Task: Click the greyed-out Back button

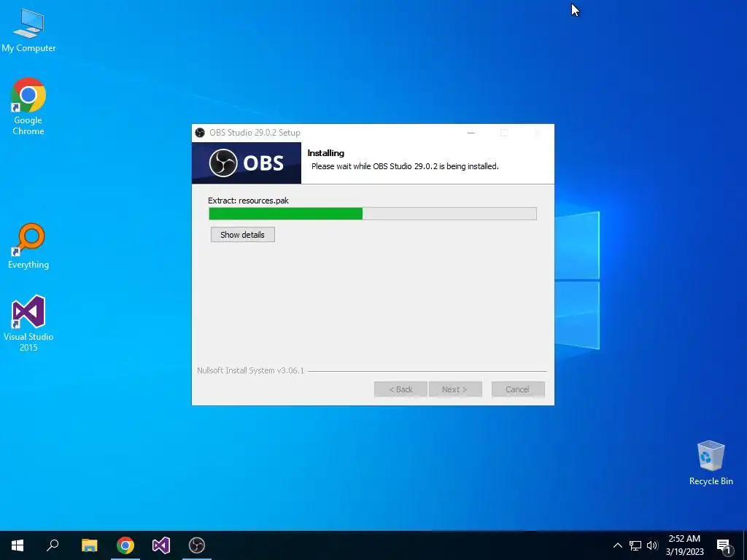Action: click(x=400, y=389)
